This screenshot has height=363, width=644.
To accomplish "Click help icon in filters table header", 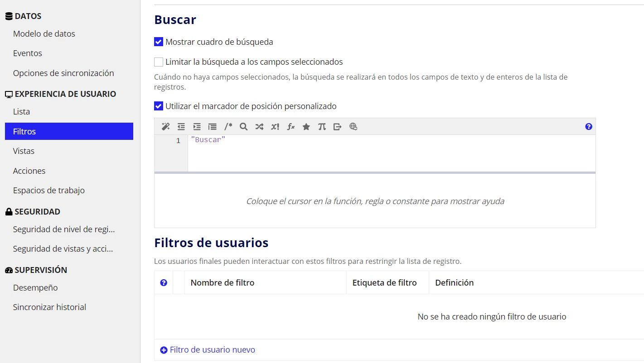I will [x=164, y=282].
